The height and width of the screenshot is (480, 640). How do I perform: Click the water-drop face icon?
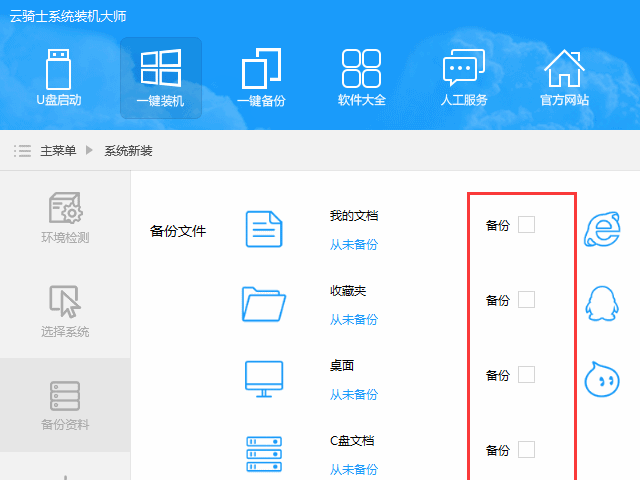point(602,379)
